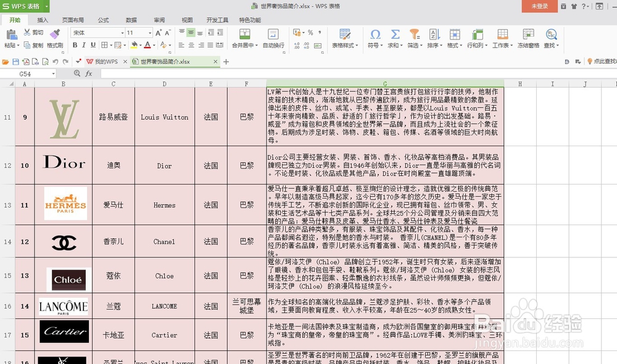The height and width of the screenshot is (364, 617).
Task: Click the distributed alignment icon
Action: click(220, 45)
